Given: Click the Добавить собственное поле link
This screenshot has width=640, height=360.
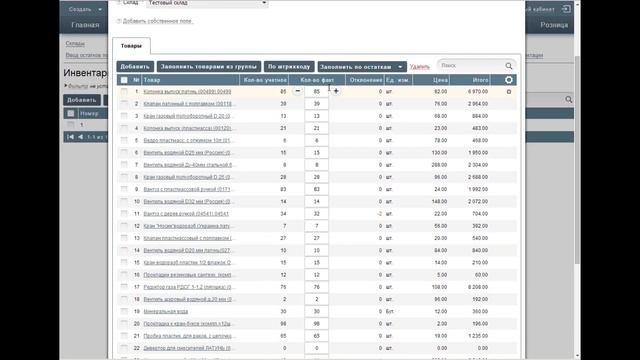Looking at the screenshot, I should click(158, 21).
